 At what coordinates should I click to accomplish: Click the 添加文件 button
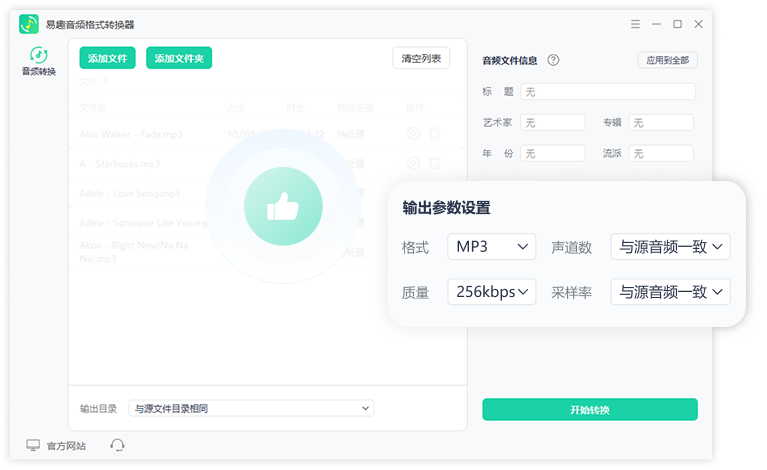coord(107,58)
